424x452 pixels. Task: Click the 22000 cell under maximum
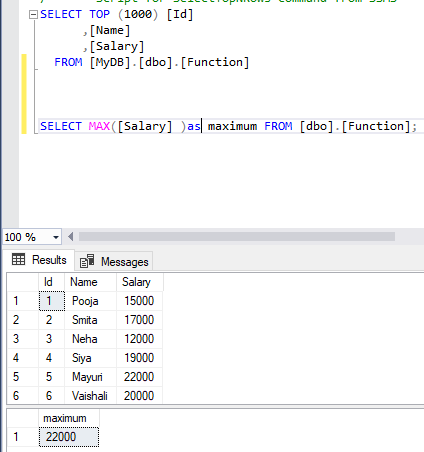coord(69,437)
